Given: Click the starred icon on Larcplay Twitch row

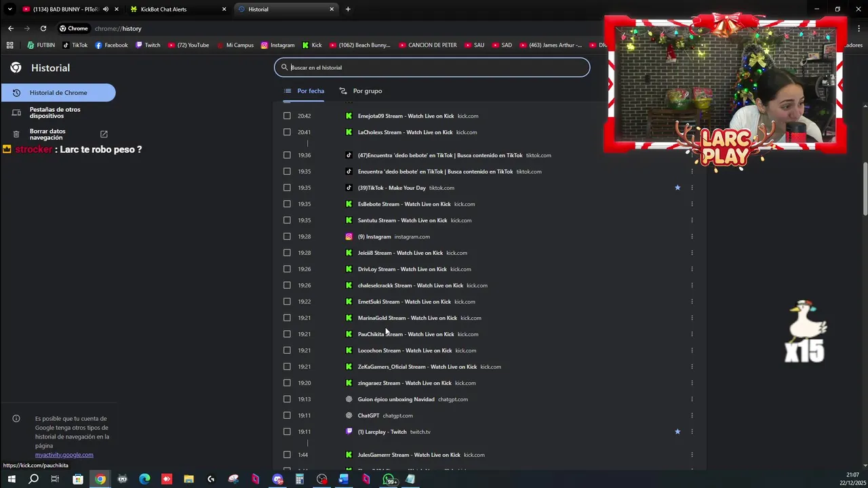Looking at the screenshot, I should 677,432.
